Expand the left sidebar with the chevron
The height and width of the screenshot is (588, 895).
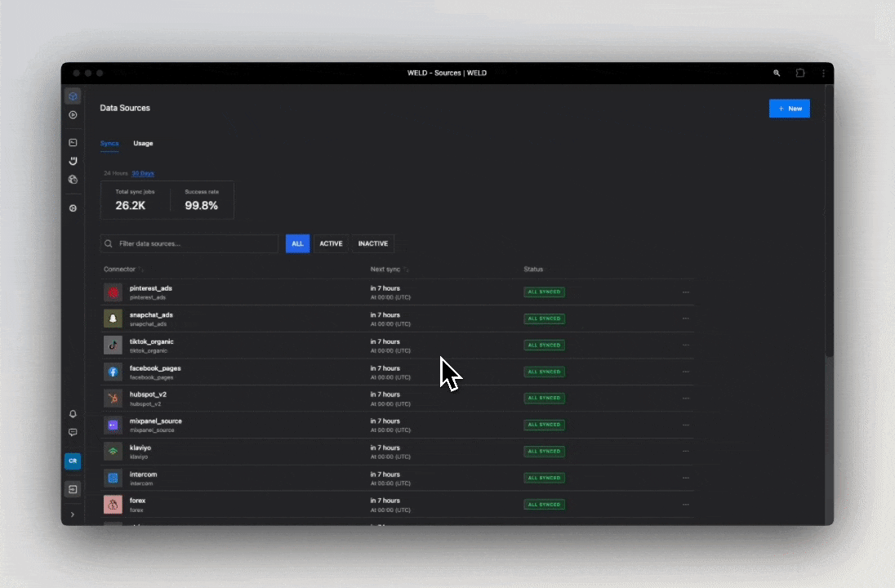[73, 514]
